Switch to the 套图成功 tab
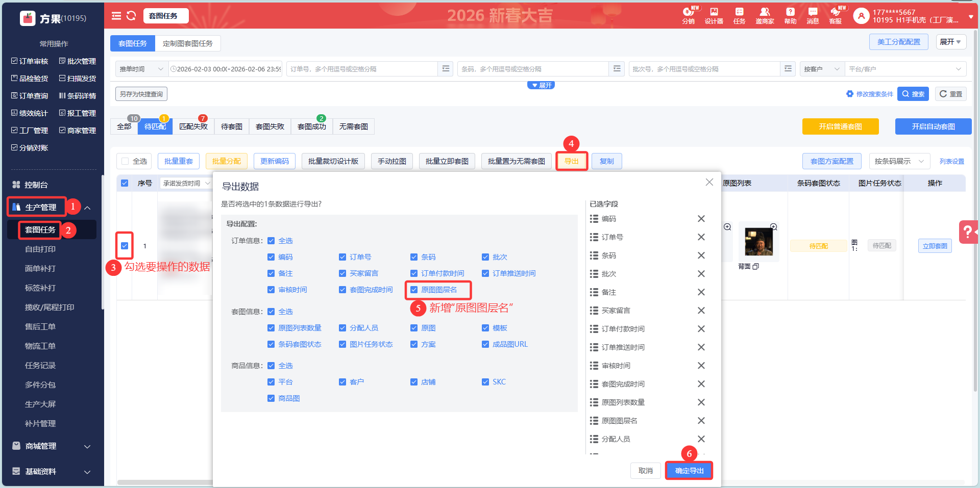 click(x=311, y=126)
